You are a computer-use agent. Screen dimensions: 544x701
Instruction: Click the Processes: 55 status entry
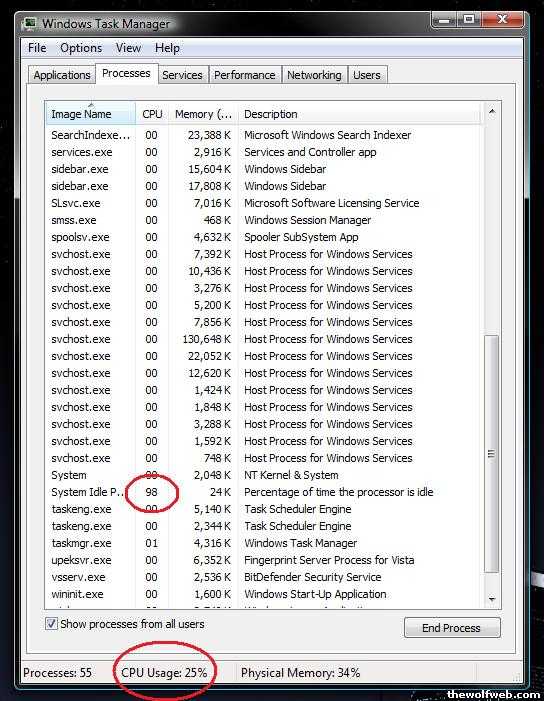[57, 673]
